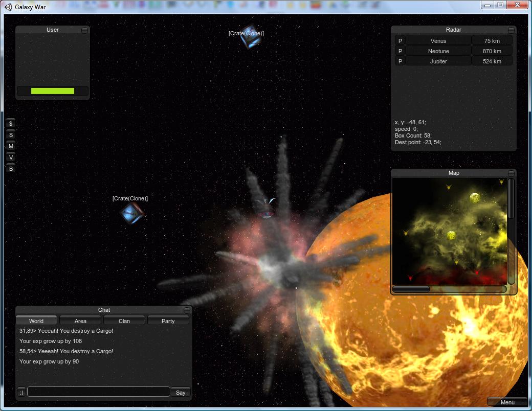532x411 pixels.
Task: Click the lower yellow planet on map
Action: [x=451, y=235]
